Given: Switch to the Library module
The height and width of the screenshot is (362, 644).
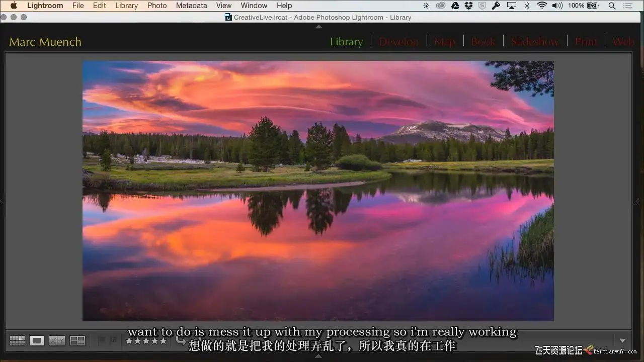Looking at the screenshot, I should [x=346, y=42].
